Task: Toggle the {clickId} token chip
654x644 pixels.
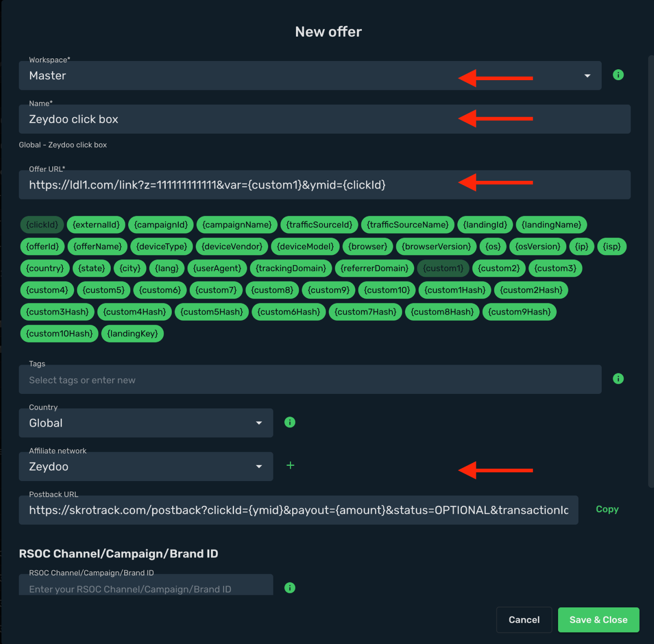Action: 42,225
